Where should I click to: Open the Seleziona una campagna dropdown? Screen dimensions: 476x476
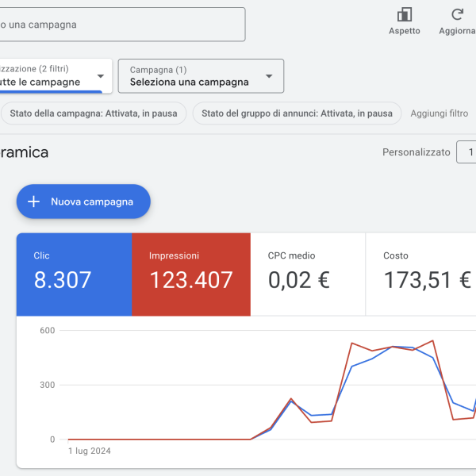point(201,76)
